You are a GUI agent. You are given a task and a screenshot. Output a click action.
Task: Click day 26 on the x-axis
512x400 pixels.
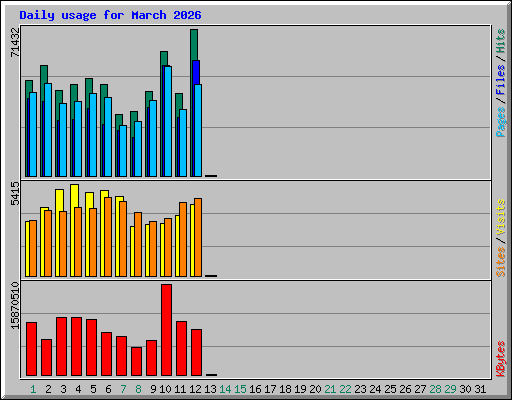(x=405, y=389)
